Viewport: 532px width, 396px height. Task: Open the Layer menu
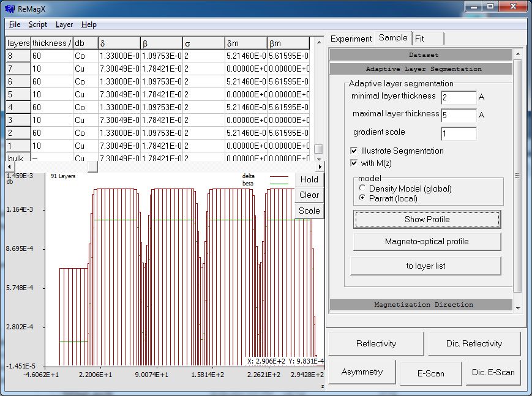(64, 24)
